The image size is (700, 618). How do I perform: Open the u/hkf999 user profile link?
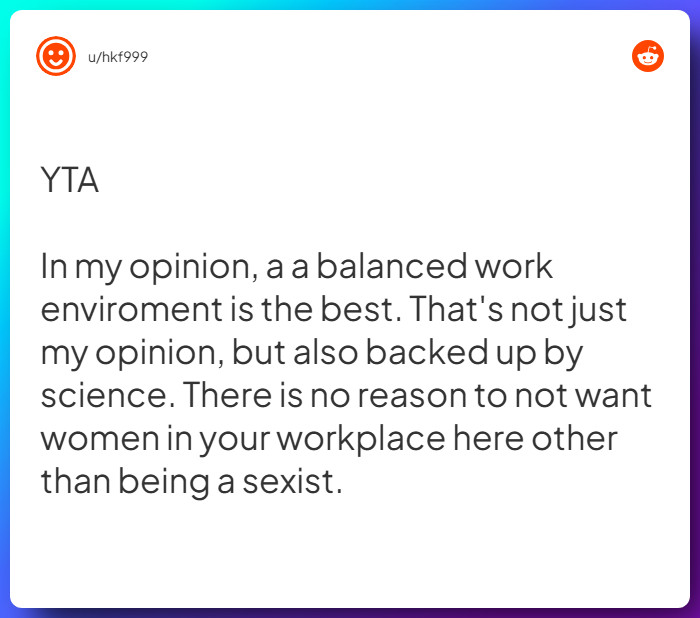[118, 57]
